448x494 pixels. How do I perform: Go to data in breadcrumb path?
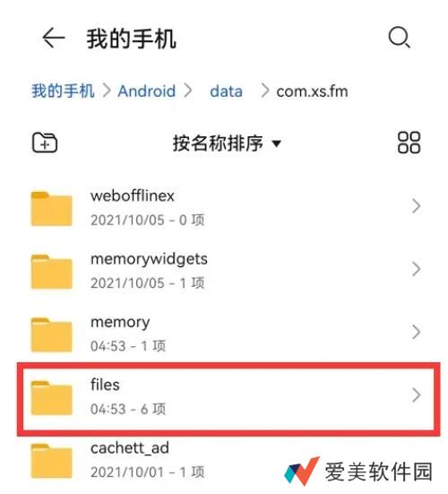(226, 91)
